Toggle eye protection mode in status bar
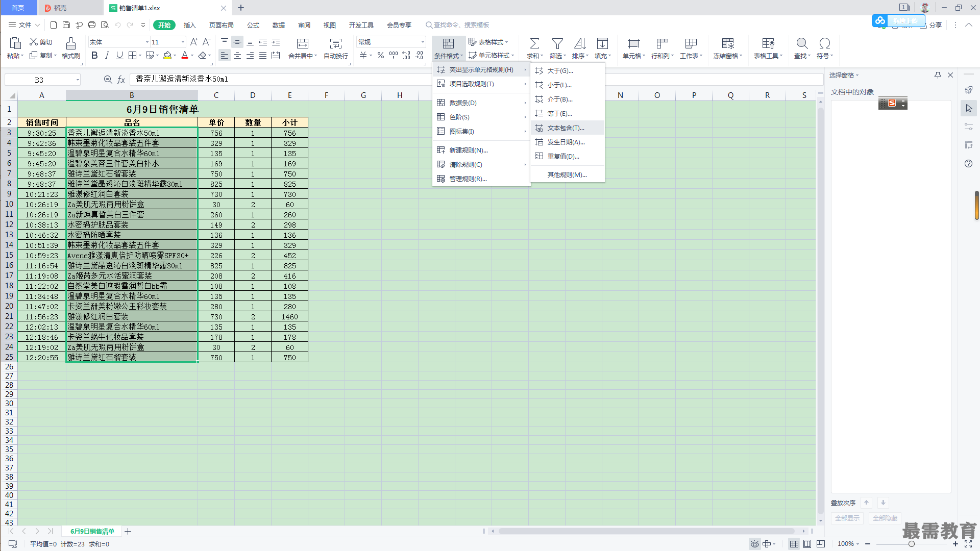 [754, 544]
